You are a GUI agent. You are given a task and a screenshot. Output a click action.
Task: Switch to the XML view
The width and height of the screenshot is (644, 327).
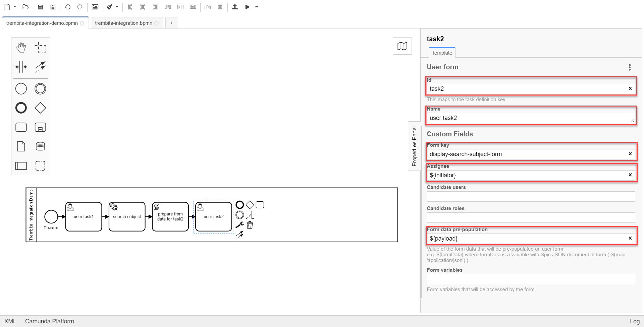(10, 321)
